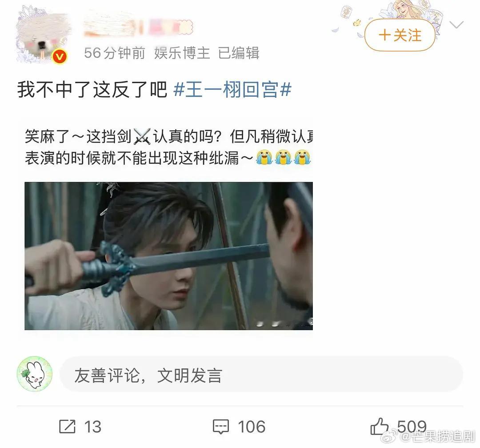
Task: Click the like count 509
Action: pyautogui.click(x=412, y=426)
